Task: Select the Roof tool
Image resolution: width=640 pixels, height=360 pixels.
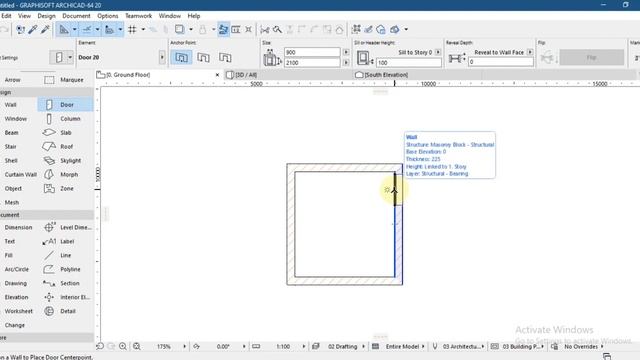Action: coord(65,147)
